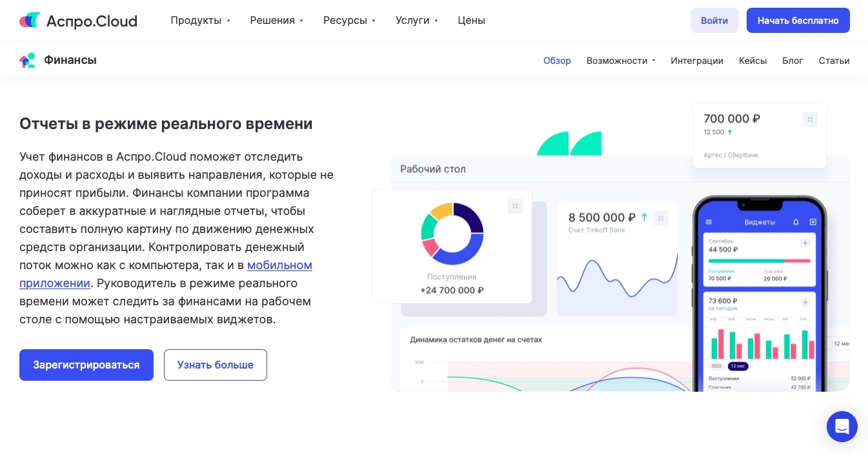
Task: Click Начать бесплатно button
Action: [798, 21]
